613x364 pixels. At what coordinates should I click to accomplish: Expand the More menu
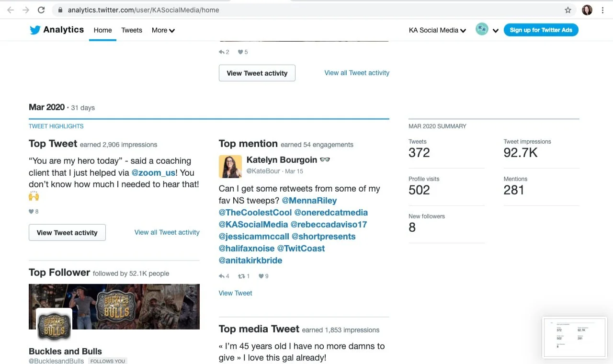163,30
